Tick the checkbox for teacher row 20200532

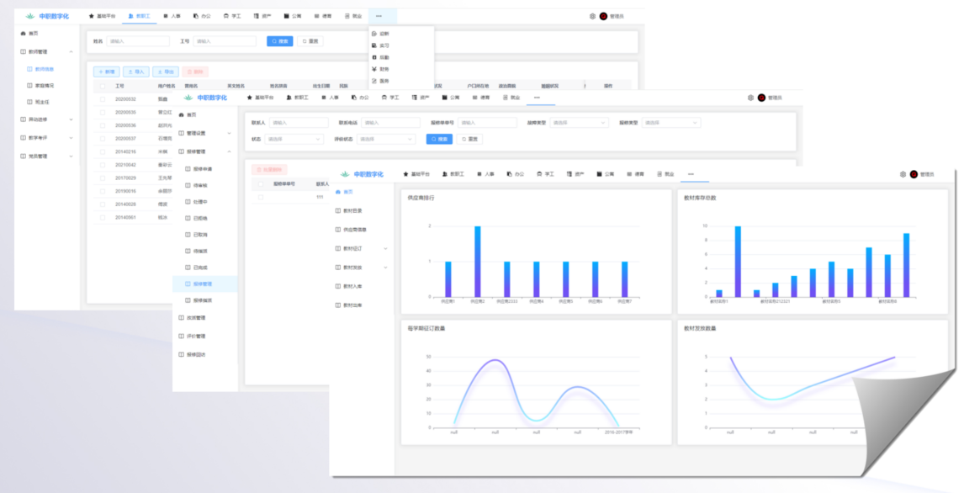(103, 98)
